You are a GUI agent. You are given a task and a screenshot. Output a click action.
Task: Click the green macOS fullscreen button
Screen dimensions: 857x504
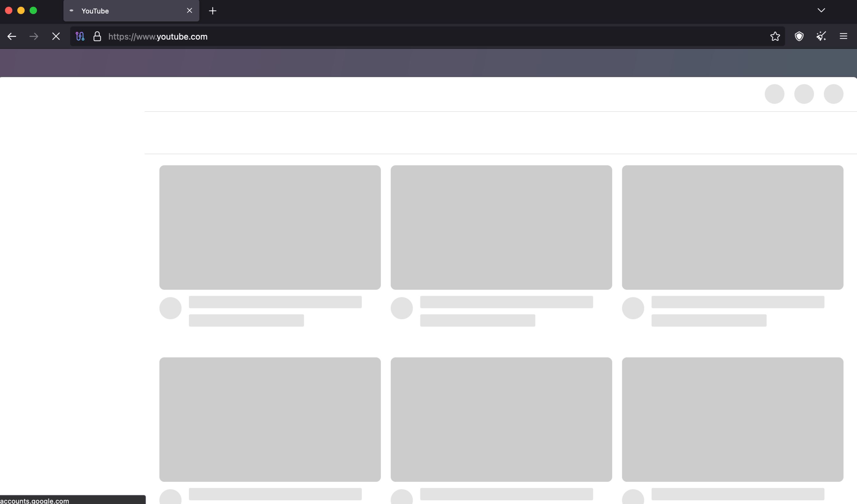[33, 10]
